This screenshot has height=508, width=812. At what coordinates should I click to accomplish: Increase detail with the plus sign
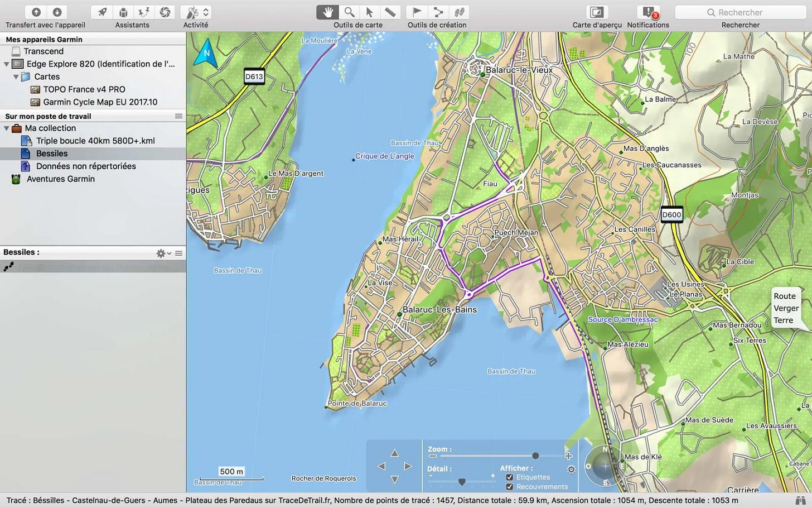click(x=492, y=476)
